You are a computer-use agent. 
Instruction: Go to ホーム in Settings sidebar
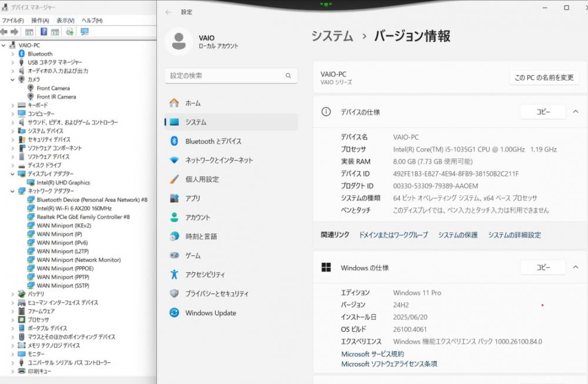click(x=231, y=103)
